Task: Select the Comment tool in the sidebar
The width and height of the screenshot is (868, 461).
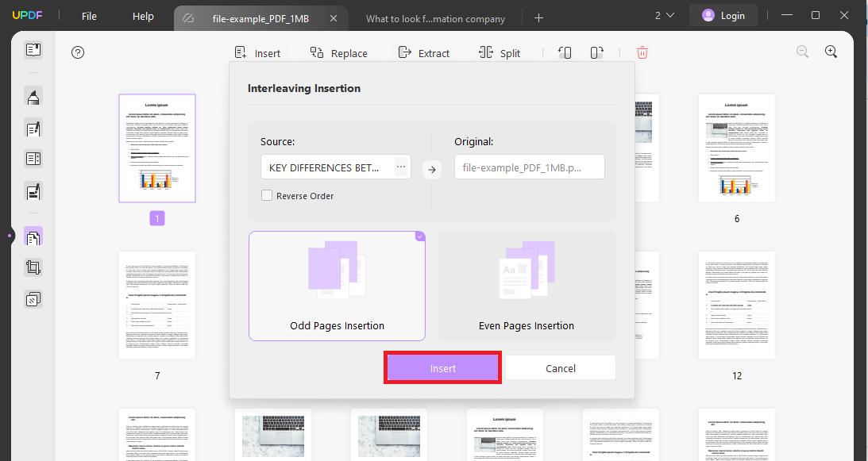Action: pos(33,96)
